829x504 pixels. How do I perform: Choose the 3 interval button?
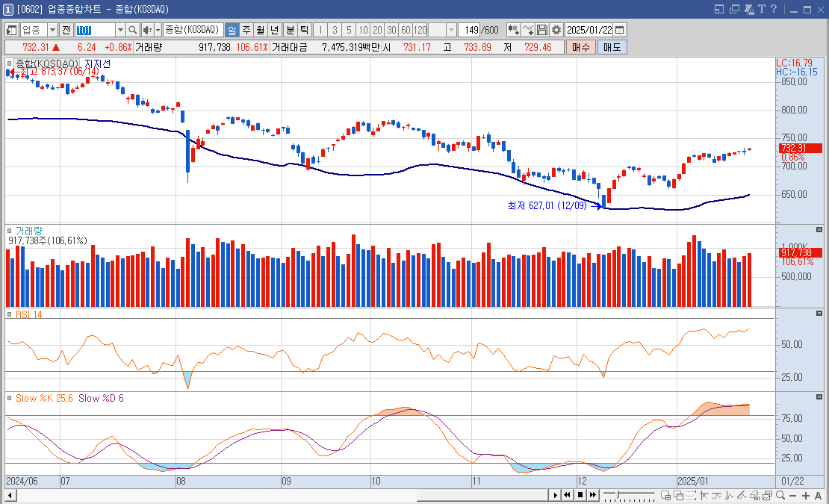335,30
